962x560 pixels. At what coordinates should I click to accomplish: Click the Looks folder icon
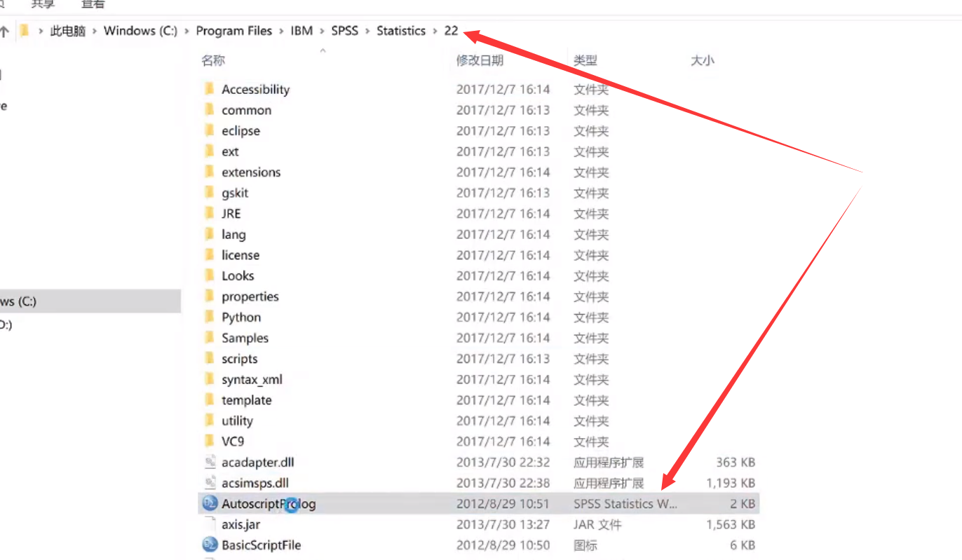click(209, 275)
